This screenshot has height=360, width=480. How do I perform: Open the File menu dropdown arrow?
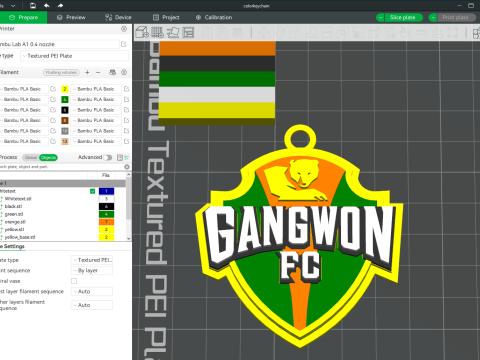click(x=13, y=6)
